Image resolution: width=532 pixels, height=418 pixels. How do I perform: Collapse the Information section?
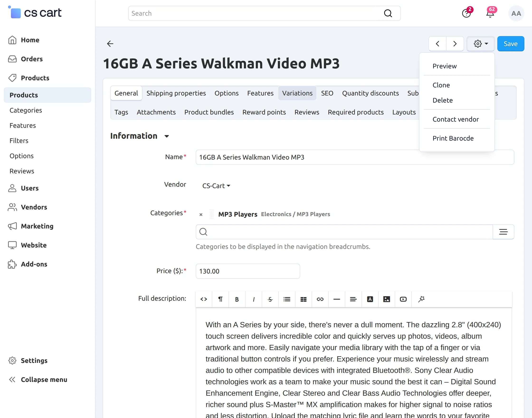(x=167, y=136)
